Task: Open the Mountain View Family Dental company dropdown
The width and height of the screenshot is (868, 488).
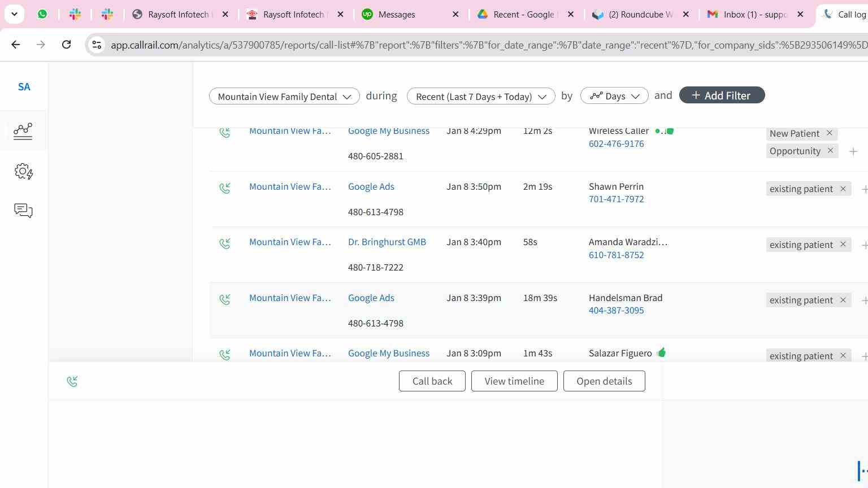Action: pos(284,97)
